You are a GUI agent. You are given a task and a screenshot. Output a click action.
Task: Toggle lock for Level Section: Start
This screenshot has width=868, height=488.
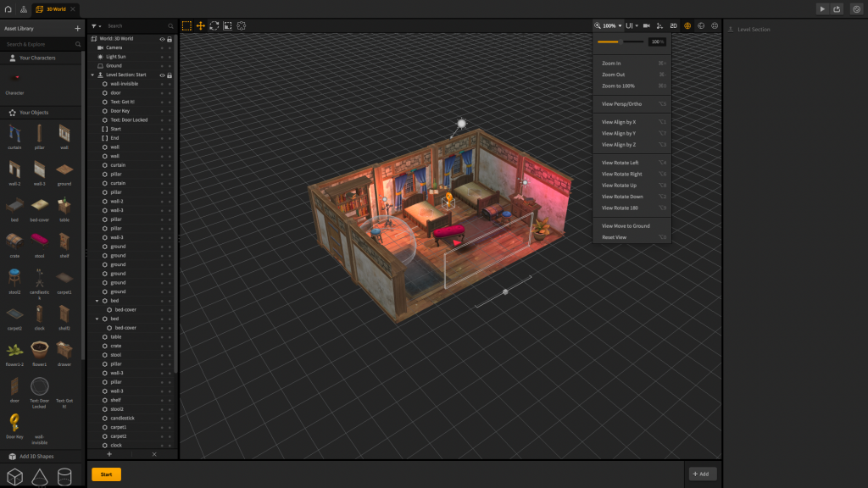click(170, 75)
